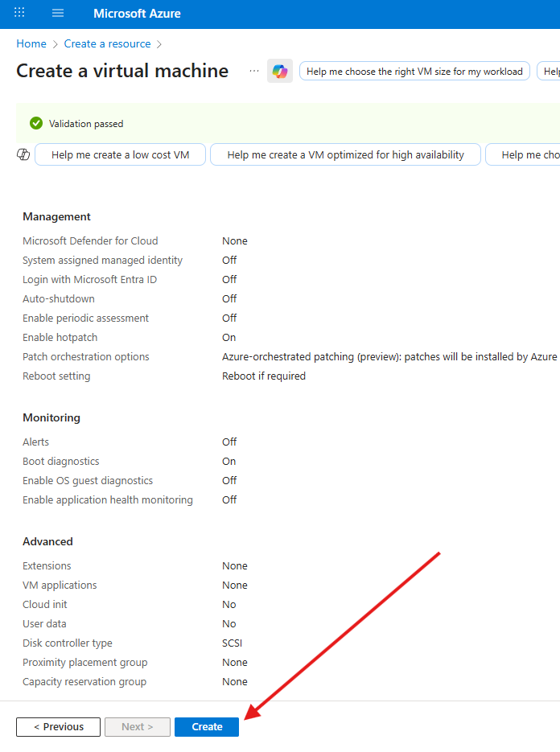This screenshot has width=560, height=752.
Task: Go to Create a resource breadcrumb
Action: [x=108, y=43]
